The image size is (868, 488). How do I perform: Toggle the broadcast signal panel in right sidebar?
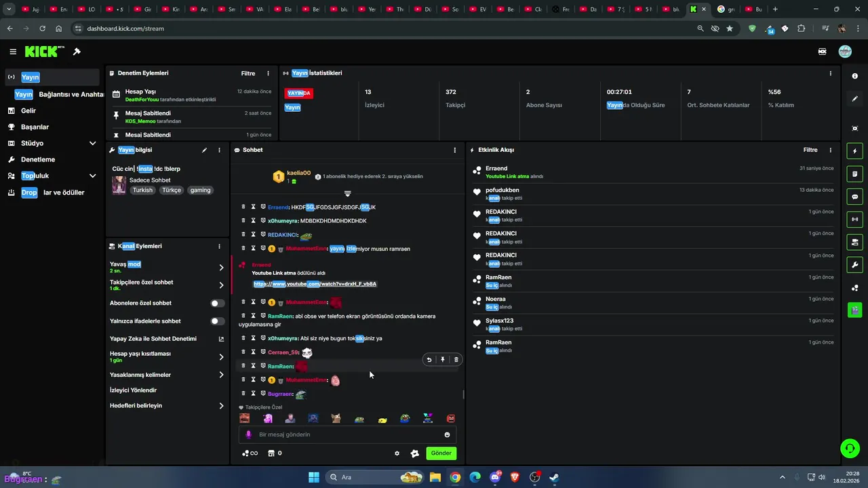pyautogui.click(x=854, y=220)
